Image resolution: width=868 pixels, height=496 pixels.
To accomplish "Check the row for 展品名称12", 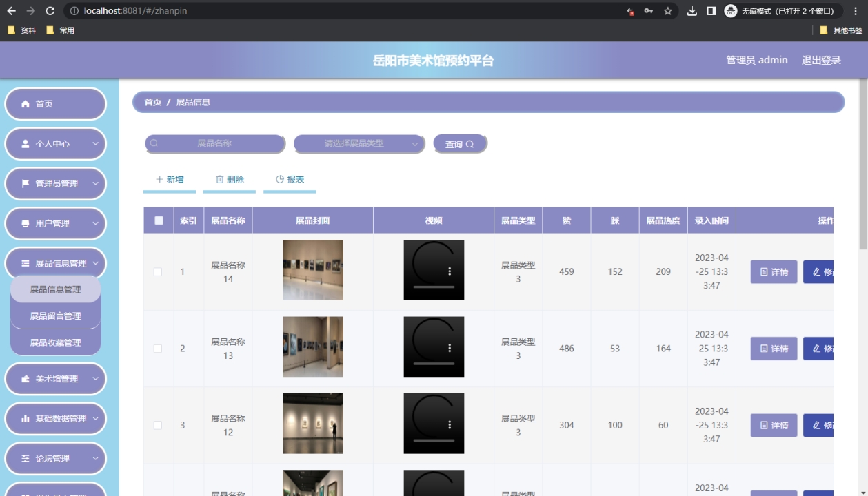I will (x=158, y=425).
